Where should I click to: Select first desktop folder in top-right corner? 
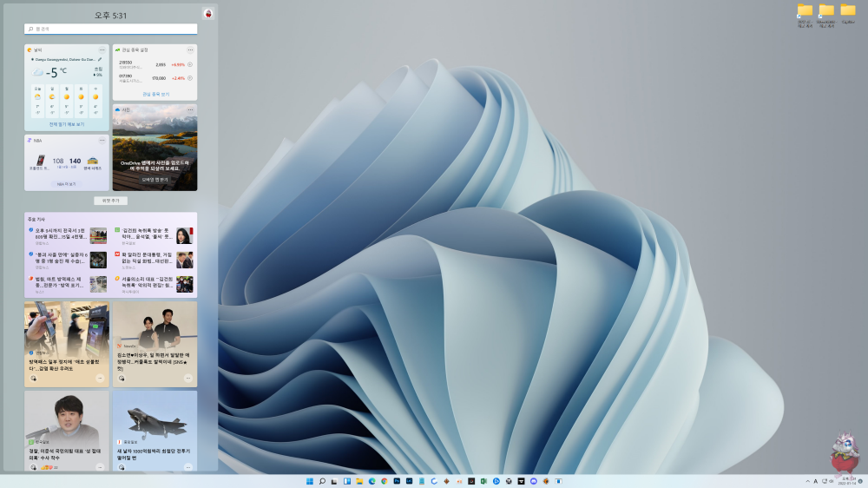(805, 16)
